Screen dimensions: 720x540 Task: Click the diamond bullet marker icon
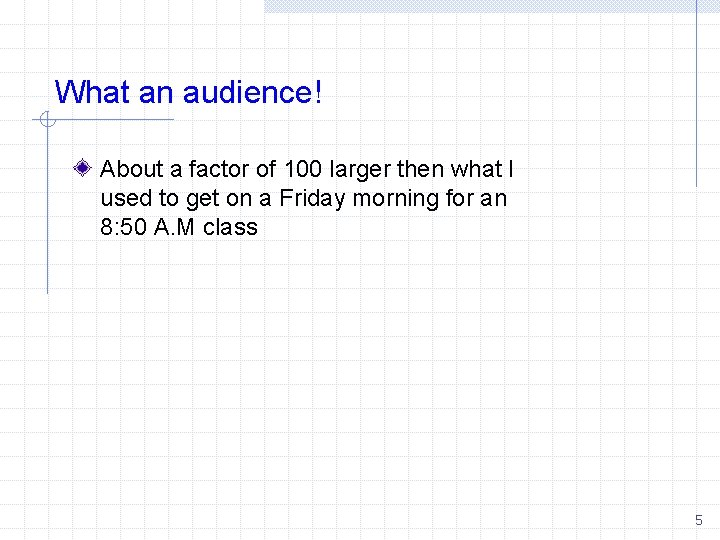83,168
